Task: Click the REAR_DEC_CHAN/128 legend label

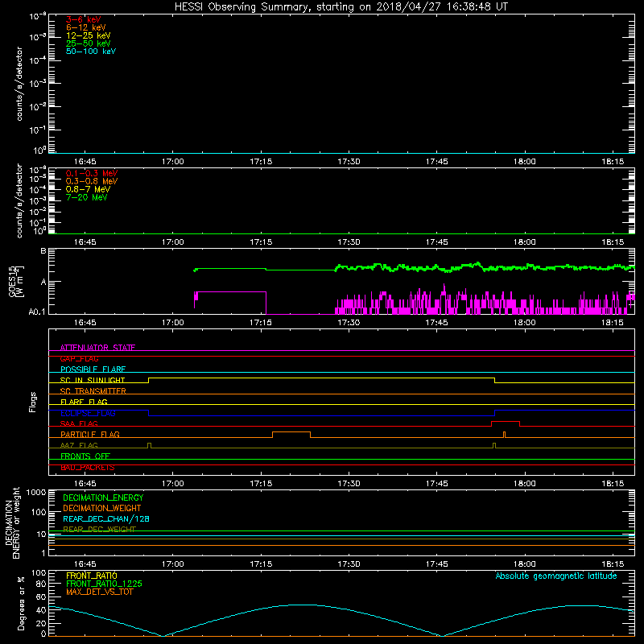Action: pyautogui.click(x=106, y=518)
